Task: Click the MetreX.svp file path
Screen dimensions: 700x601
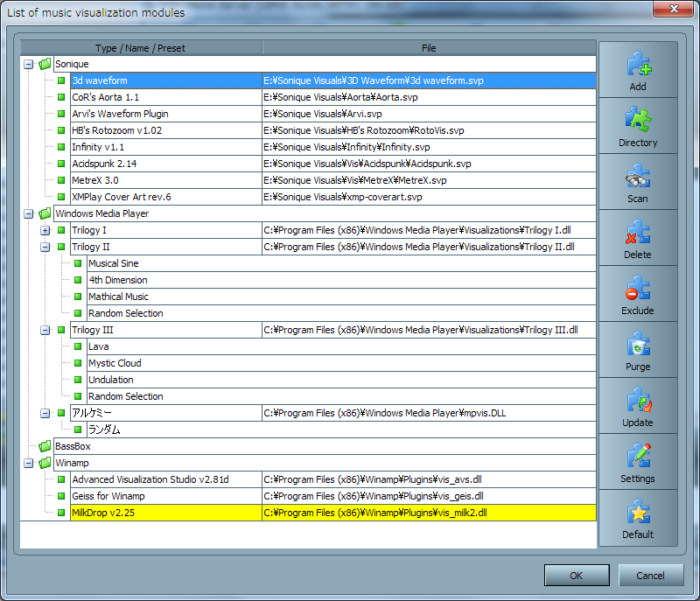Action: (355, 180)
